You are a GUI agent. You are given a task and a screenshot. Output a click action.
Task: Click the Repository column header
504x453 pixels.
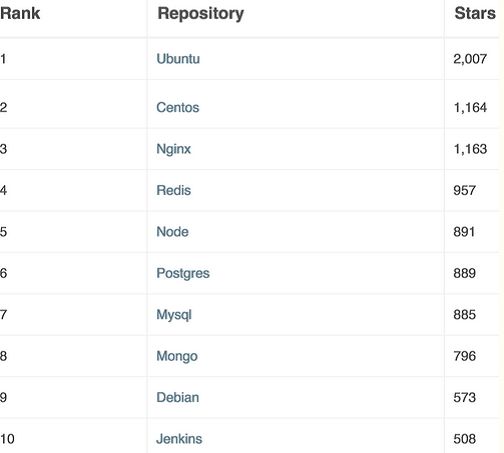(201, 14)
